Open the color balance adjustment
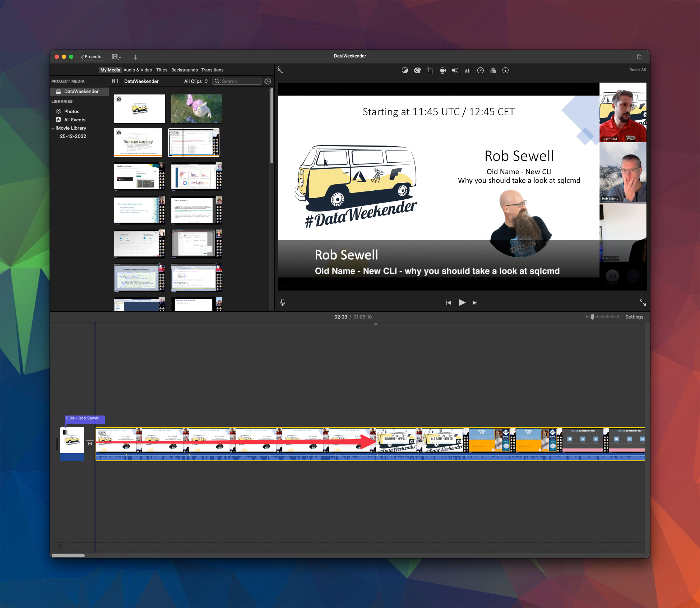The image size is (700, 608). pyautogui.click(x=405, y=70)
